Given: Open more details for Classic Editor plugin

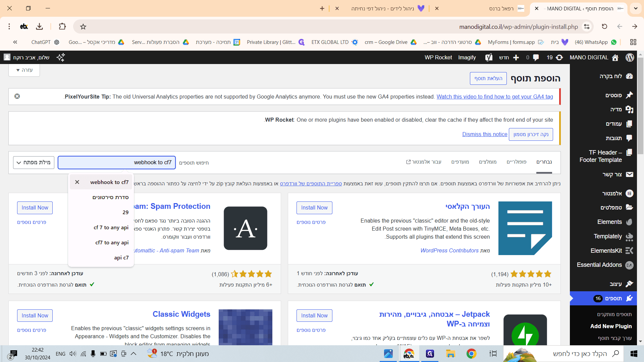Looking at the screenshot, I should 311,222.
